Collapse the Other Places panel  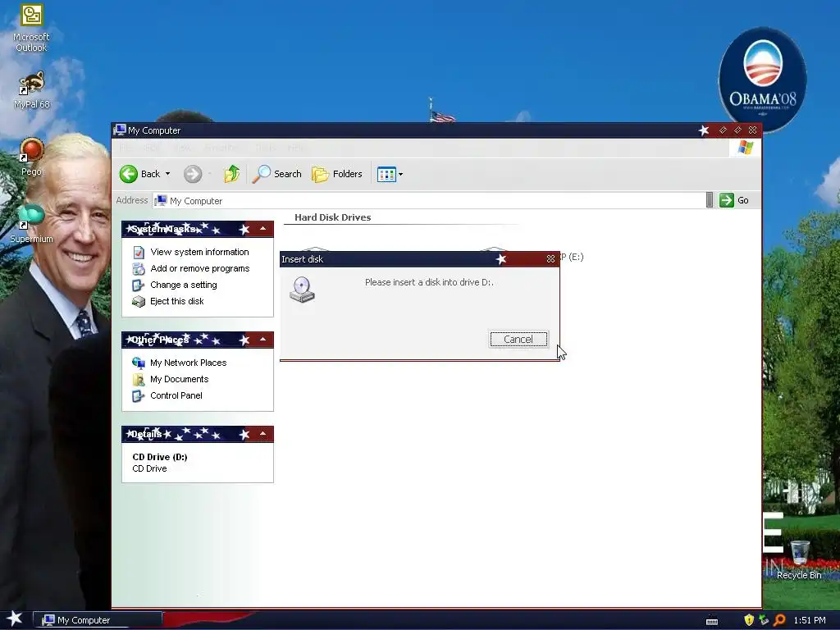[263, 340]
